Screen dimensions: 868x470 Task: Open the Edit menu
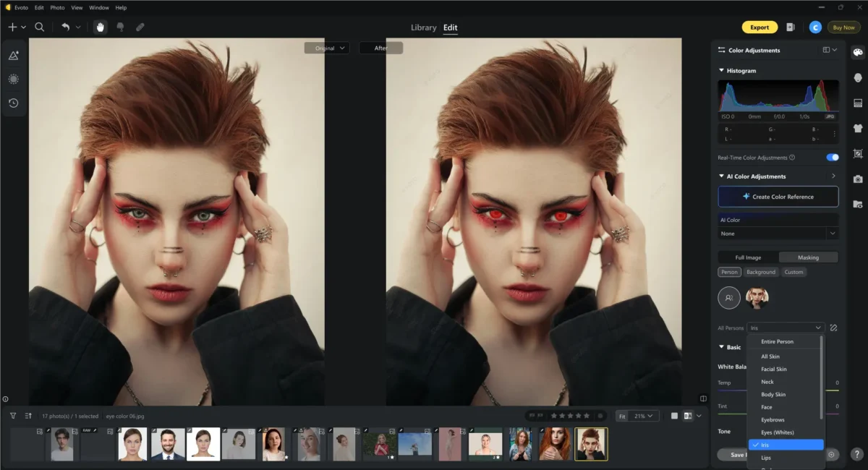point(39,7)
